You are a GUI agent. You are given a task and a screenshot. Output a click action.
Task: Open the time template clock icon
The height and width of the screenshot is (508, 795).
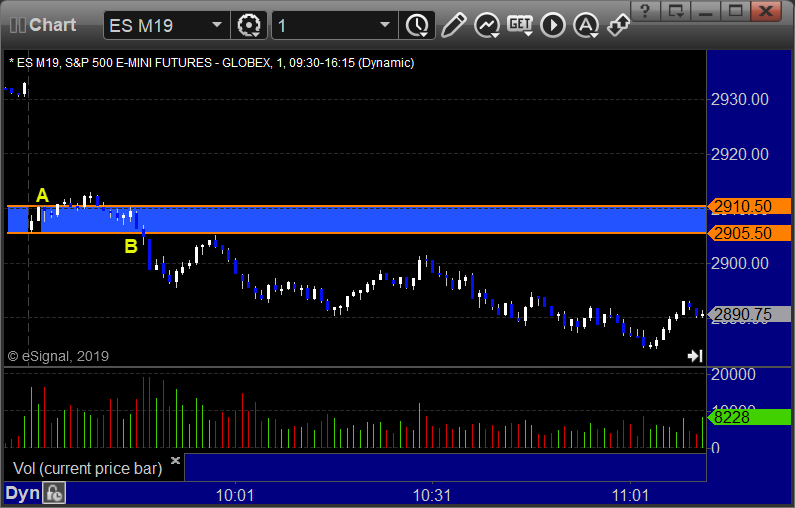tap(417, 25)
